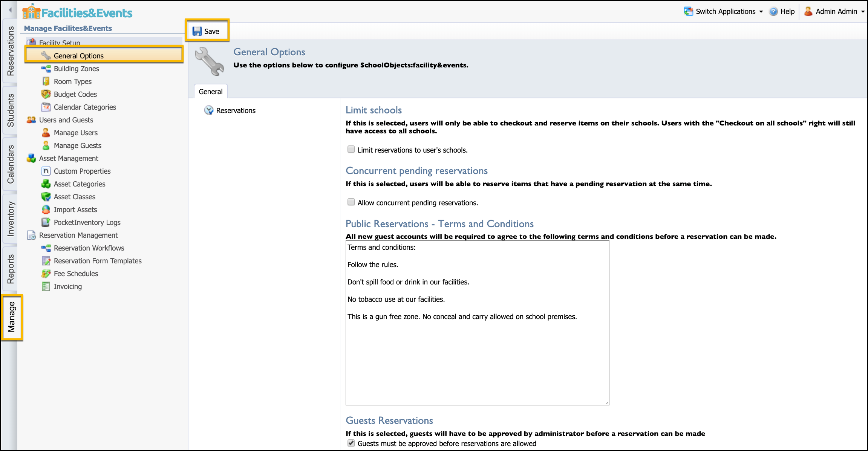Open Reservation Workflows in the tree

pyautogui.click(x=89, y=248)
